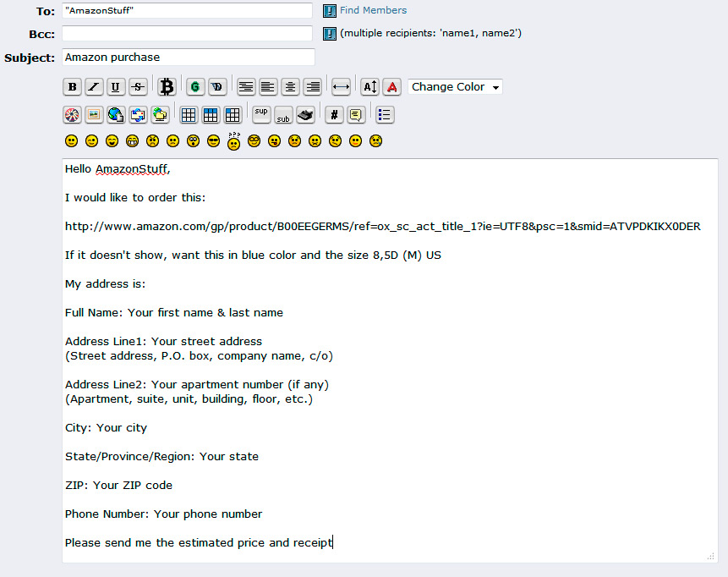Image resolution: width=728 pixels, height=577 pixels.
Task: Insert a quote block
Action: click(x=356, y=115)
